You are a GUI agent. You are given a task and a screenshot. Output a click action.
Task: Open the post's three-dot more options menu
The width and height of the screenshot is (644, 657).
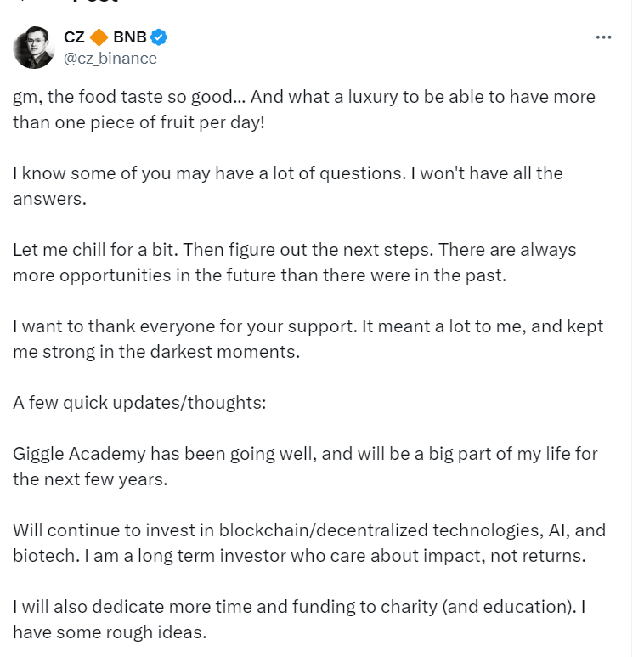603,37
